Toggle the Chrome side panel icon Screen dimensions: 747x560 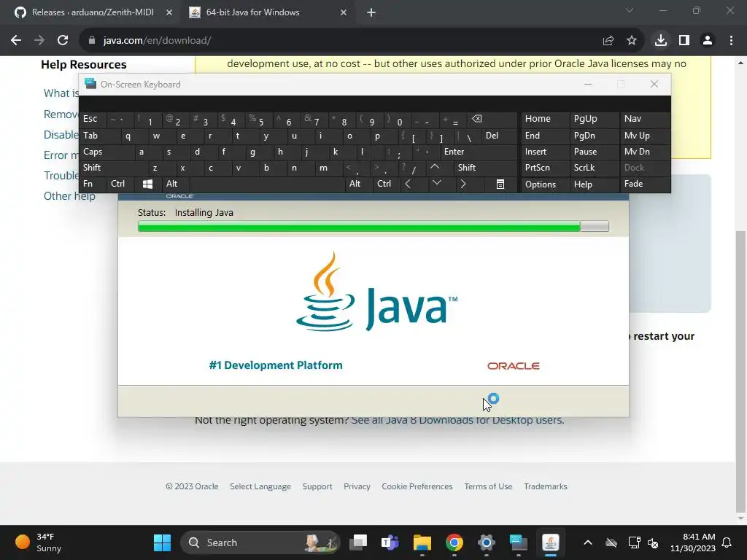click(x=684, y=41)
